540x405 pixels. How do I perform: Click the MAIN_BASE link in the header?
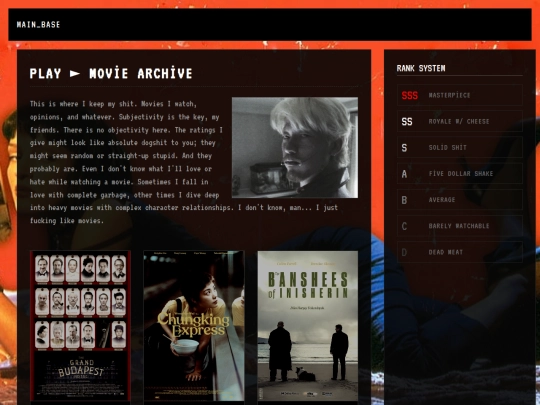pos(38,24)
